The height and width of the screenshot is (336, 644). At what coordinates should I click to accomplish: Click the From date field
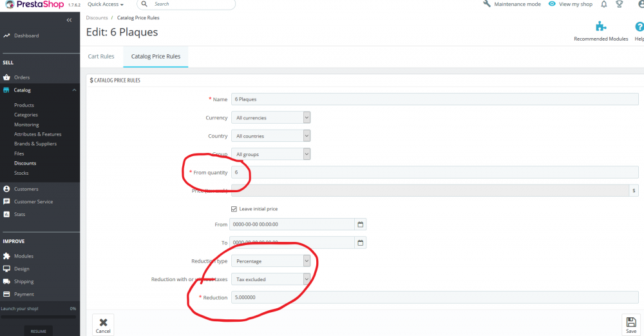click(x=292, y=224)
